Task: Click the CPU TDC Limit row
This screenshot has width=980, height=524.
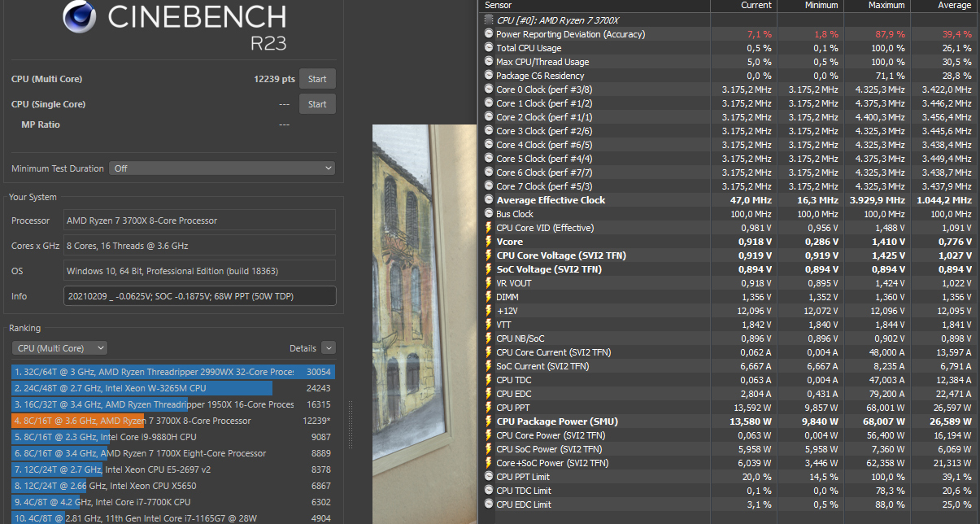Action: [728, 491]
